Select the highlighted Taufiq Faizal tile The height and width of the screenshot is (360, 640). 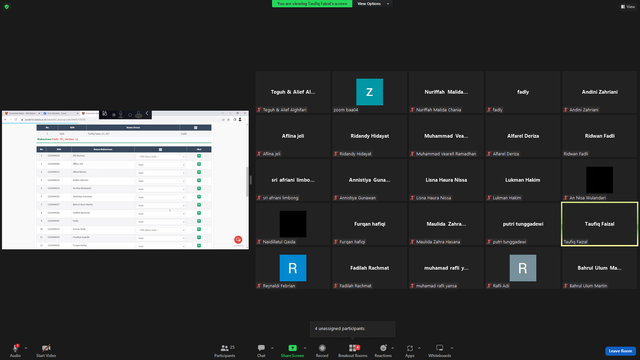pos(600,224)
